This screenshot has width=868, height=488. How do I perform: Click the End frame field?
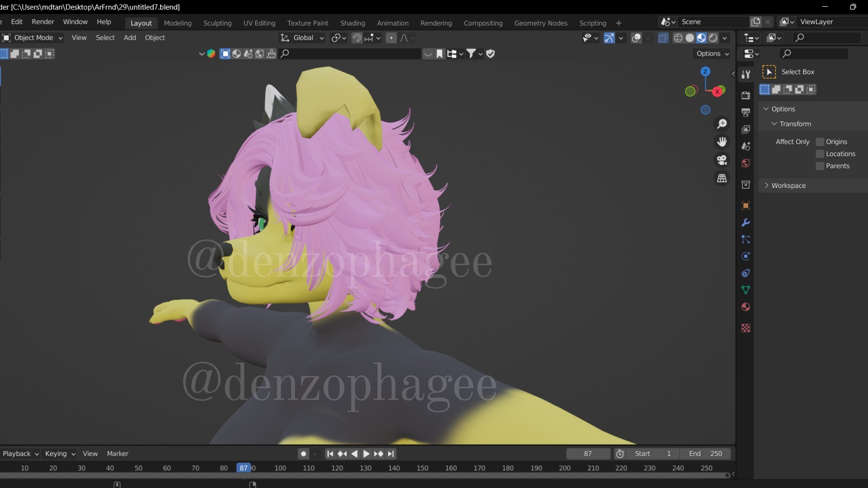[705, 454]
